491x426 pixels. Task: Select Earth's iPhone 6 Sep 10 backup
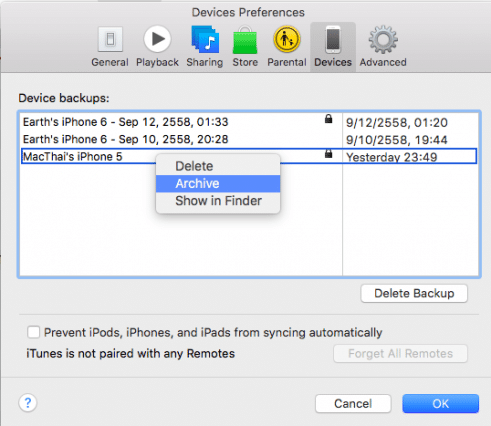click(249, 139)
